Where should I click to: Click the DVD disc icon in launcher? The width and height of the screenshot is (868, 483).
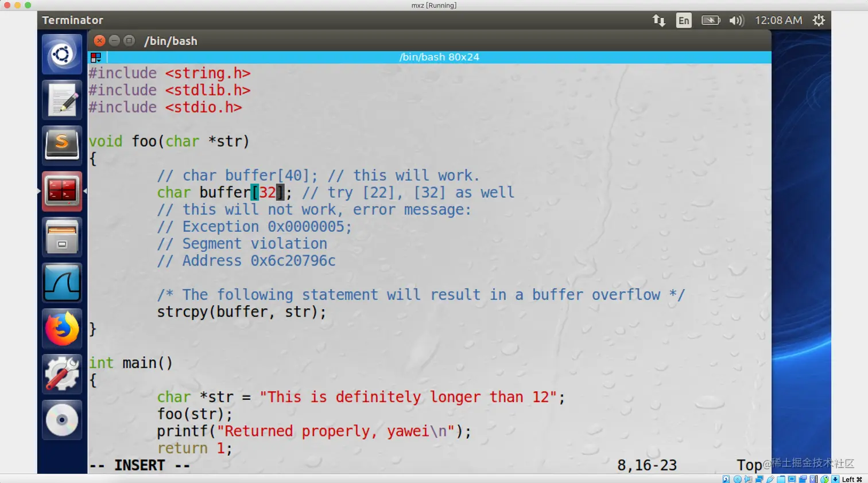pyautogui.click(x=62, y=420)
